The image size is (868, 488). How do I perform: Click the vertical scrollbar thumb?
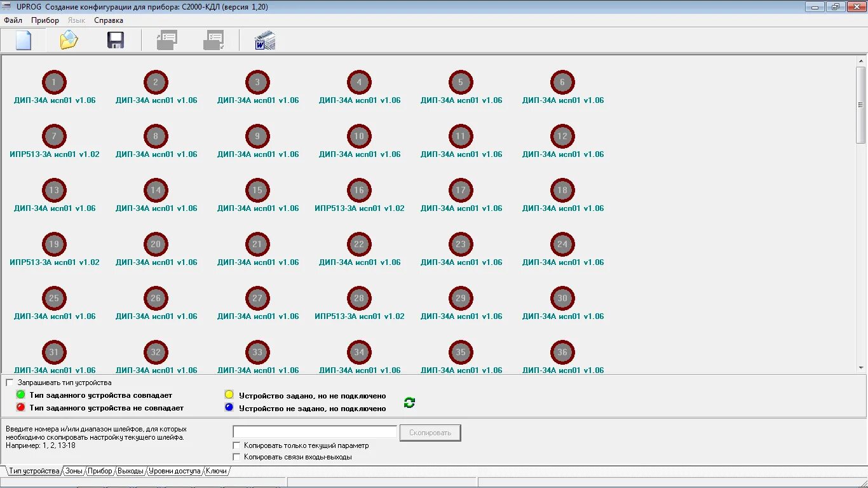(x=861, y=105)
